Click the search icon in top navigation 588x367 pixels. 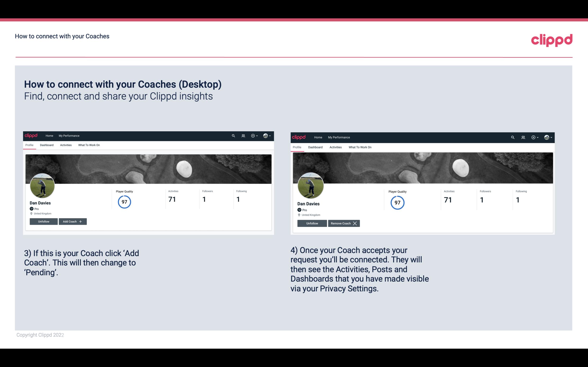coord(233,135)
